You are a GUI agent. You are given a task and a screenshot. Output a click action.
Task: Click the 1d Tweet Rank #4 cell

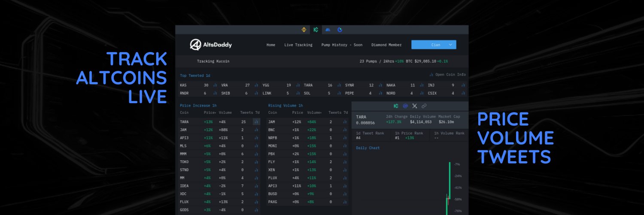pyautogui.click(x=371, y=135)
